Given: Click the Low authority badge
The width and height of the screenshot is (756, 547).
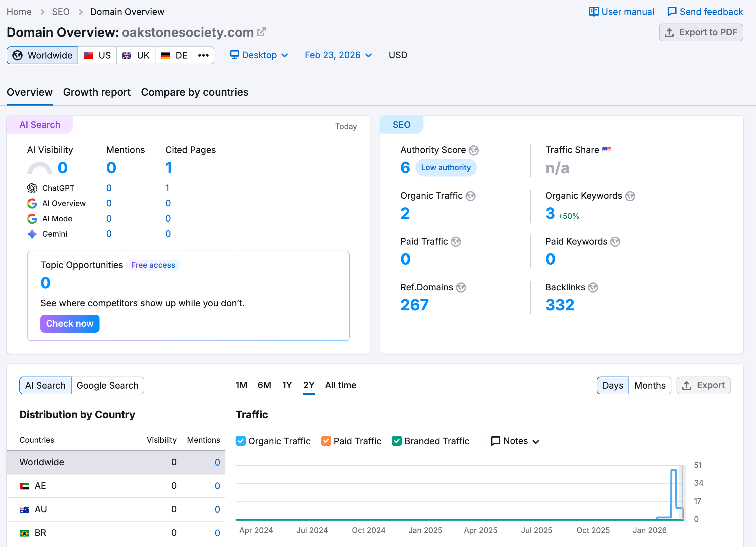Looking at the screenshot, I should point(446,167).
